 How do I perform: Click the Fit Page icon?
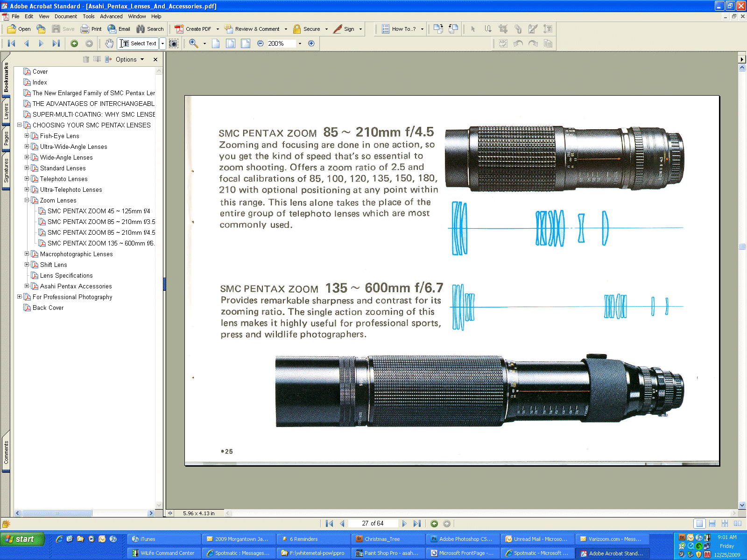[x=231, y=43]
